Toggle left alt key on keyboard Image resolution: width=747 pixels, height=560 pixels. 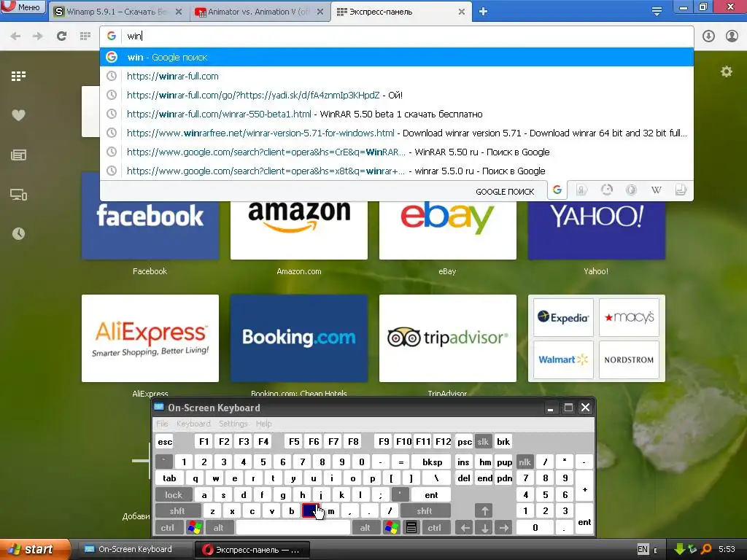point(218,528)
